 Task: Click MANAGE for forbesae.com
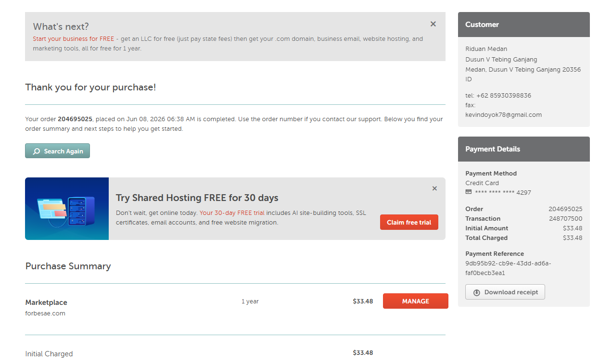[x=416, y=301]
